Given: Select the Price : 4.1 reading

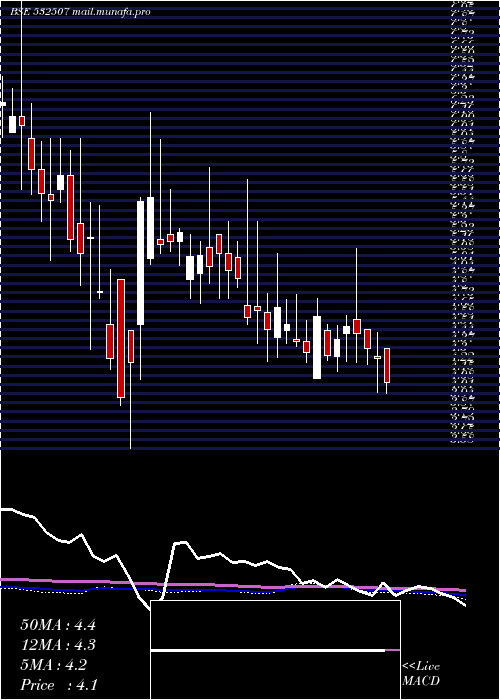Looking at the screenshot, I should click(58, 685).
